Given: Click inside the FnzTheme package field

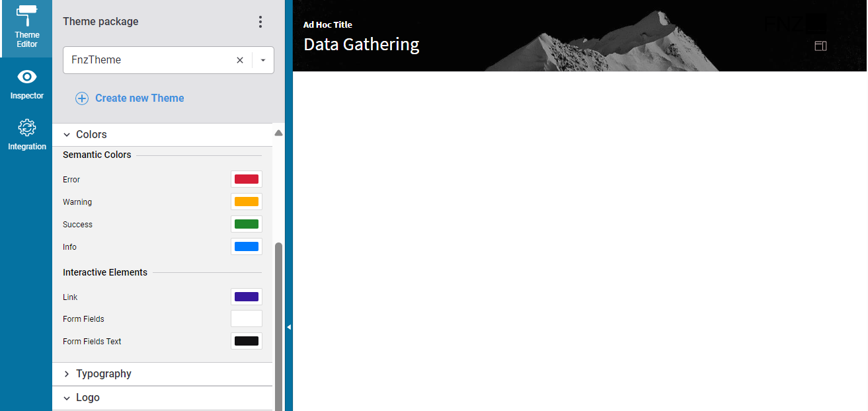Looking at the screenshot, I should click(168, 60).
